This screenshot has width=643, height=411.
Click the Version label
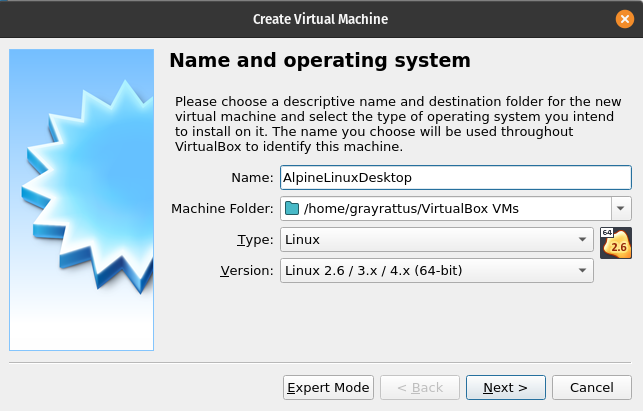coord(246,271)
